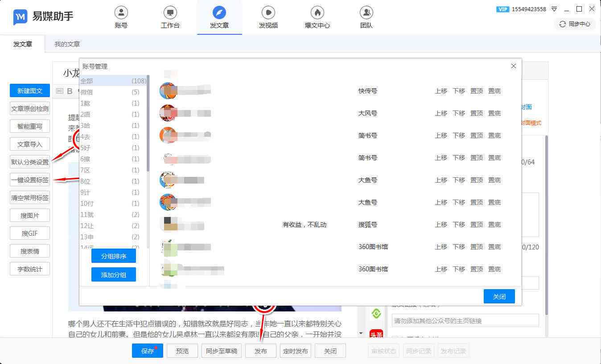
Task: Click the 头条 platform icon
Action: coord(376,335)
